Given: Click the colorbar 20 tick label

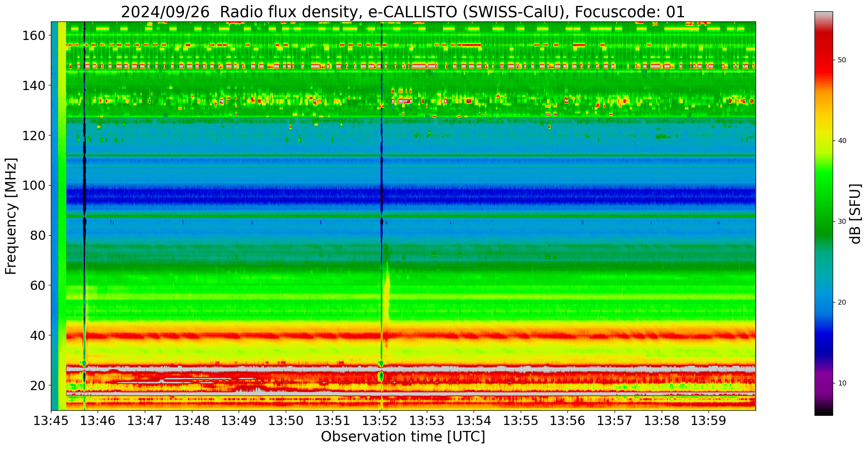Looking at the screenshot, I should pyautogui.click(x=842, y=303).
